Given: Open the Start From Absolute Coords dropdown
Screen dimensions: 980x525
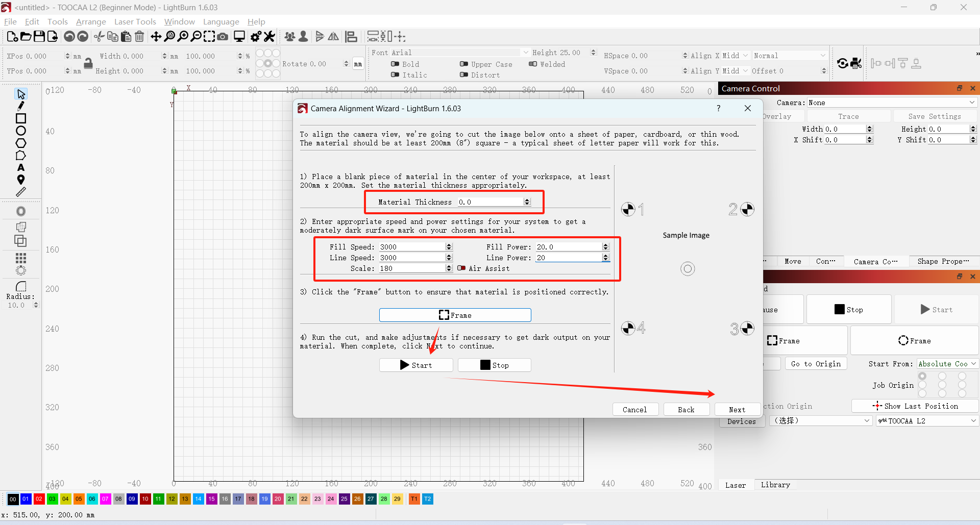Looking at the screenshot, I should (x=947, y=363).
